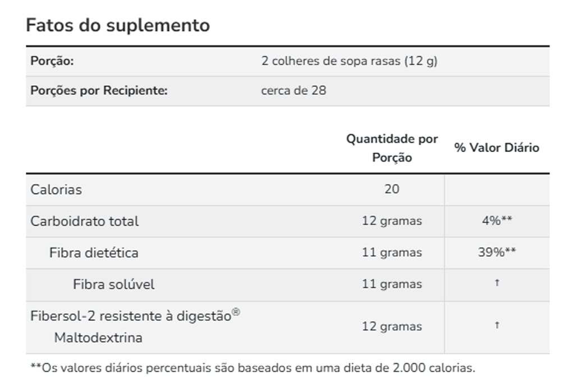Select the "Carboidrato total" row label
Screen dimensions: 576x392
[x=84, y=221]
